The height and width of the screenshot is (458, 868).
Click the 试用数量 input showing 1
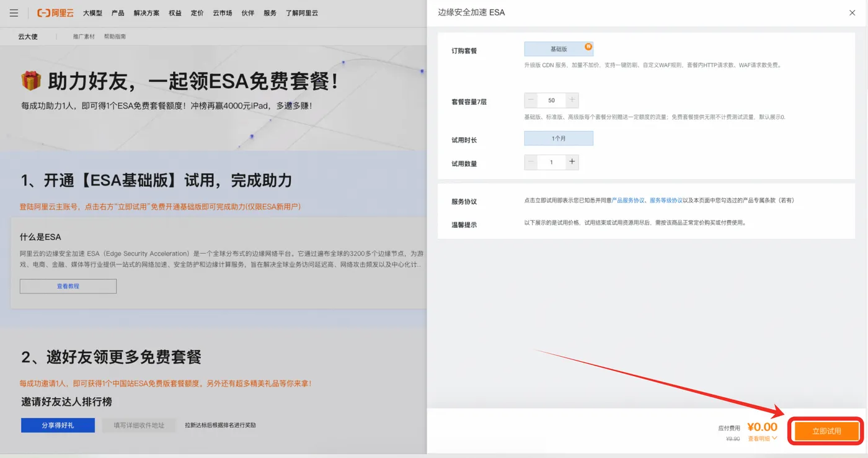(551, 162)
